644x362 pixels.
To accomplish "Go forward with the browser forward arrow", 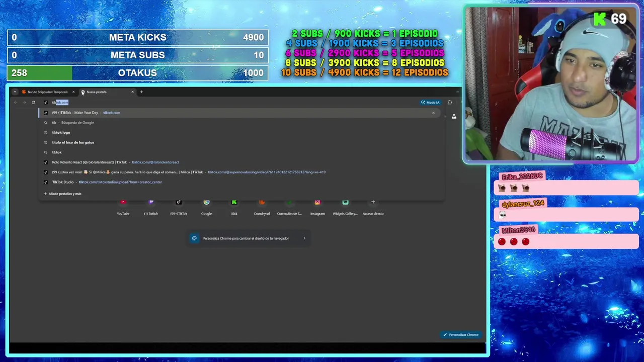I will 24,103.
